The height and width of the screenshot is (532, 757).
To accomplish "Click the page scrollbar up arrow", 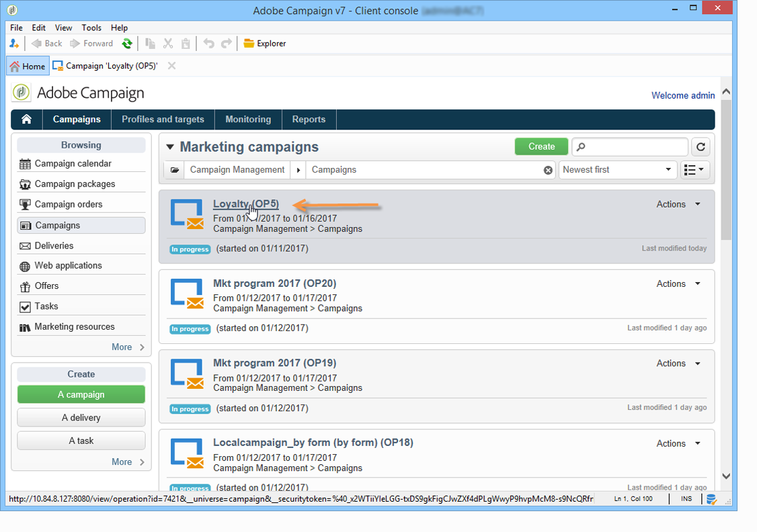I will point(726,91).
